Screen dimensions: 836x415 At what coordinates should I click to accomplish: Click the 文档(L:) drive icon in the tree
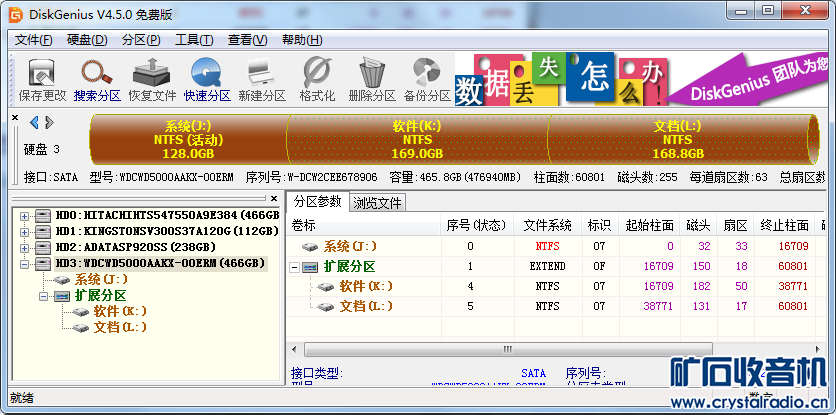click(81, 328)
